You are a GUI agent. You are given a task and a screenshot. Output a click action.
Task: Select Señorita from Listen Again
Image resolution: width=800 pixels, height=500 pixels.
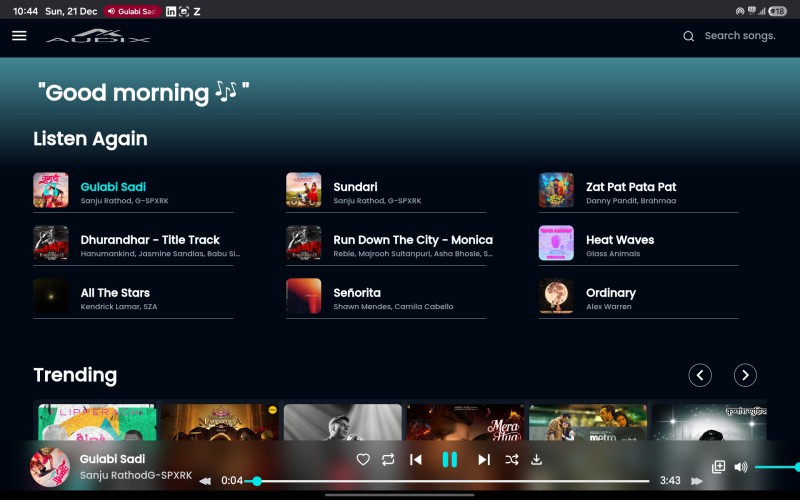(x=357, y=293)
